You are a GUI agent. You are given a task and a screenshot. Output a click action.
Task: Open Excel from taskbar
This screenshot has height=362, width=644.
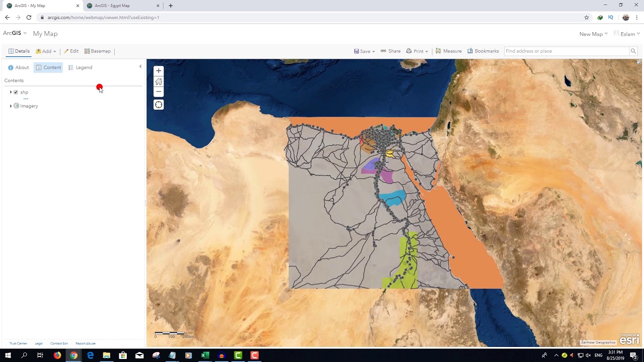205,355
